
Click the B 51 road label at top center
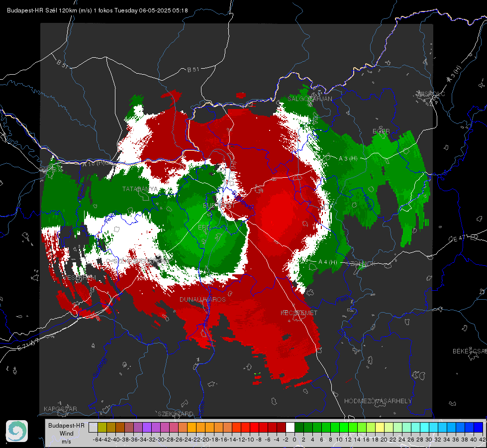click(x=193, y=70)
